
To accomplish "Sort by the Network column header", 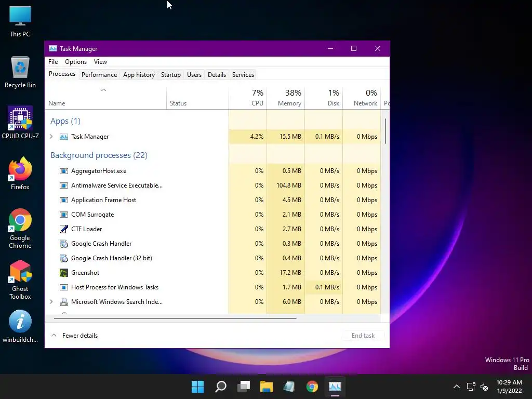I will [362, 98].
